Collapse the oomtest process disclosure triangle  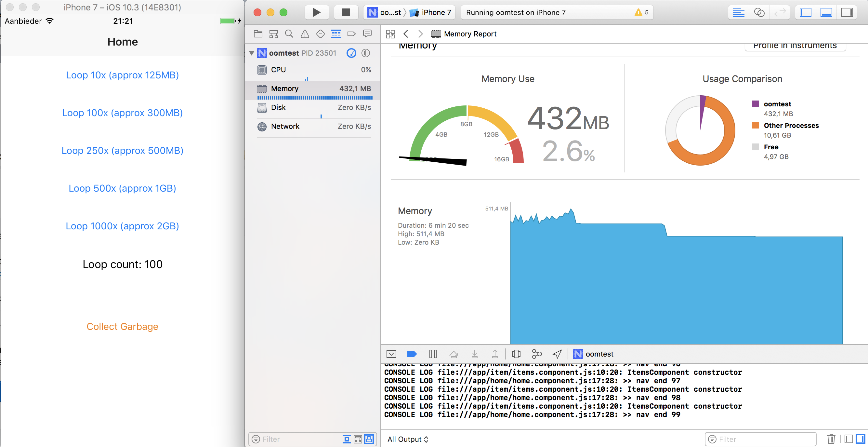point(251,53)
